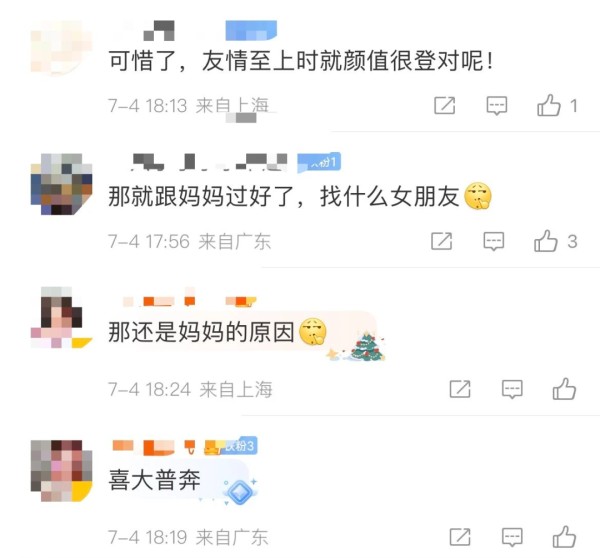
Task: Tap the fan badge beside second username
Action: coord(319,162)
